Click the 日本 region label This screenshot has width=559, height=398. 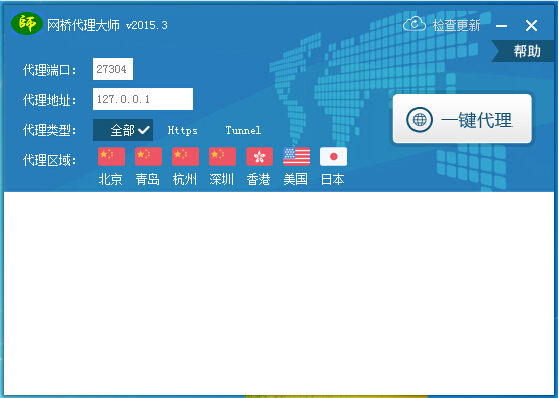pyautogui.click(x=333, y=179)
